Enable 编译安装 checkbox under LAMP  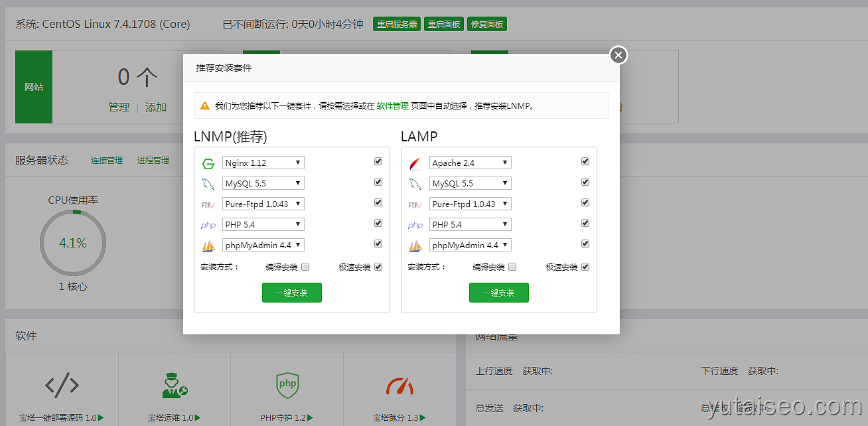pos(512,267)
